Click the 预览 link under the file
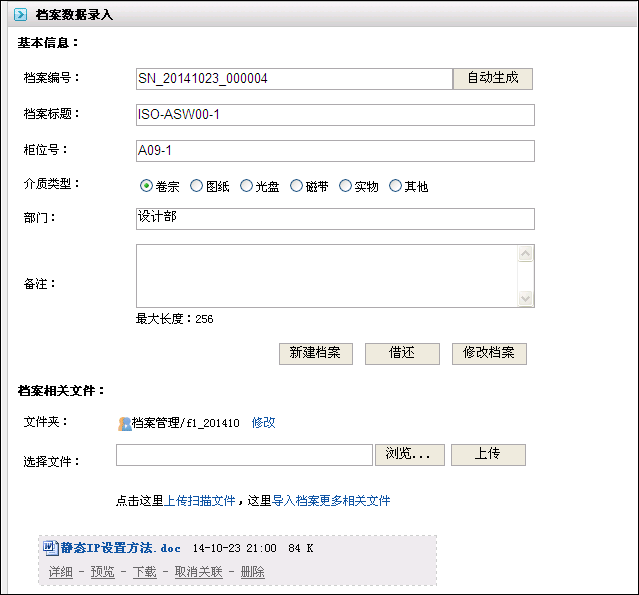Viewport: 639px width, 595px height. [x=102, y=572]
